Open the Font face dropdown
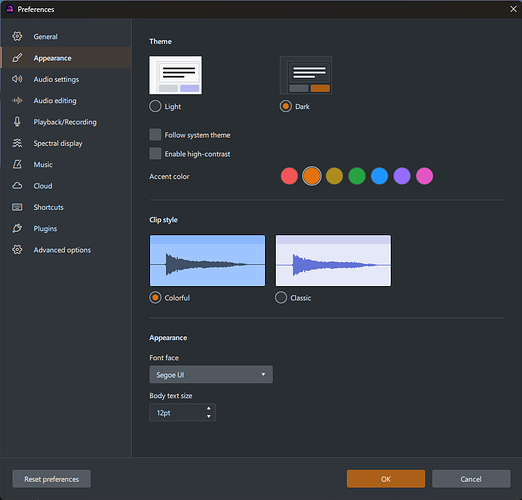Screen dimensions: 522x500 (x=211, y=374)
